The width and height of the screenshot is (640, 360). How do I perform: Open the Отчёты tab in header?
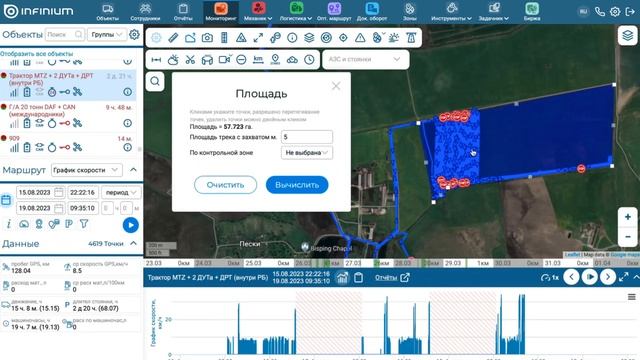pos(183,12)
